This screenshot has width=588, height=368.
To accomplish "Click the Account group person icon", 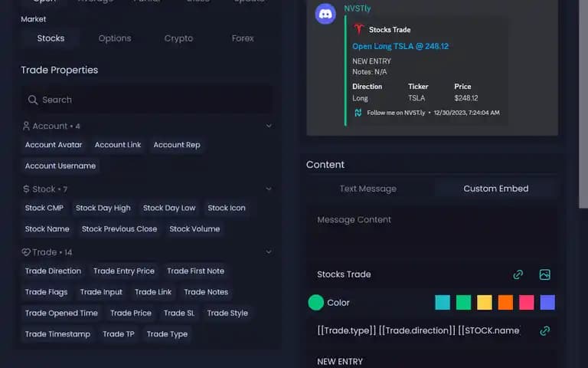I will [26, 126].
